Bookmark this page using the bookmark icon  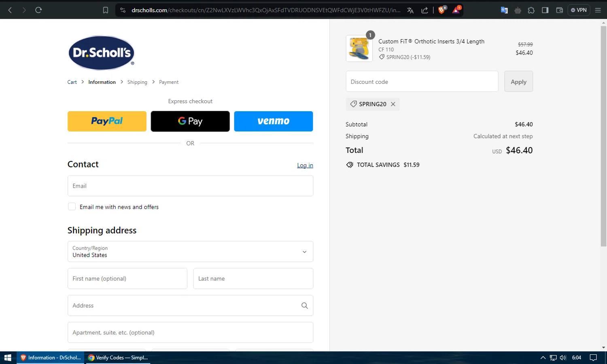click(105, 10)
